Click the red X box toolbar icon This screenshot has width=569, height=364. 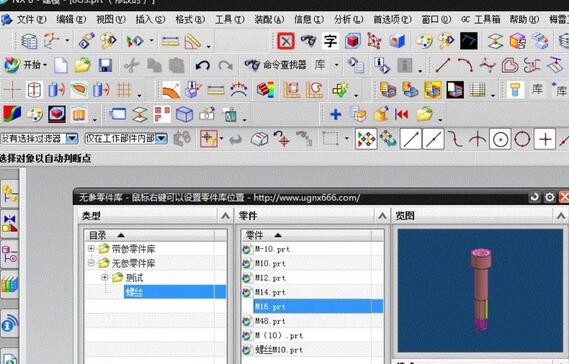286,41
